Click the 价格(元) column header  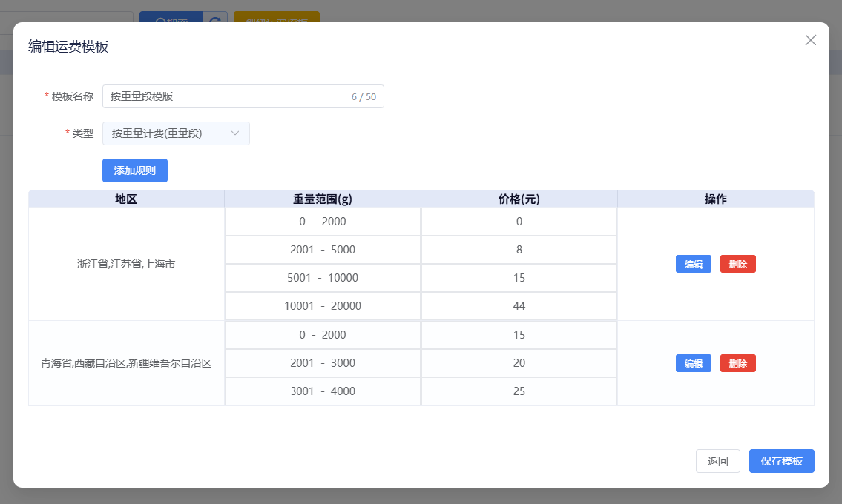tap(519, 199)
